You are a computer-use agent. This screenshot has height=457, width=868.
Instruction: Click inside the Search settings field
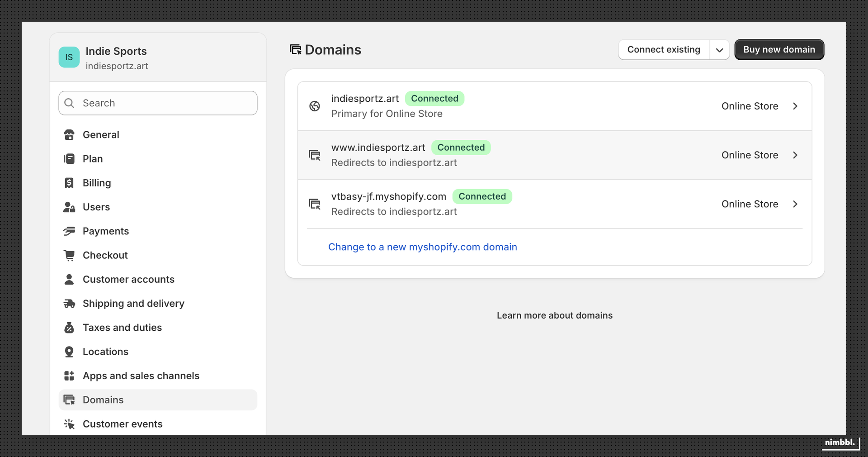tap(157, 103)
